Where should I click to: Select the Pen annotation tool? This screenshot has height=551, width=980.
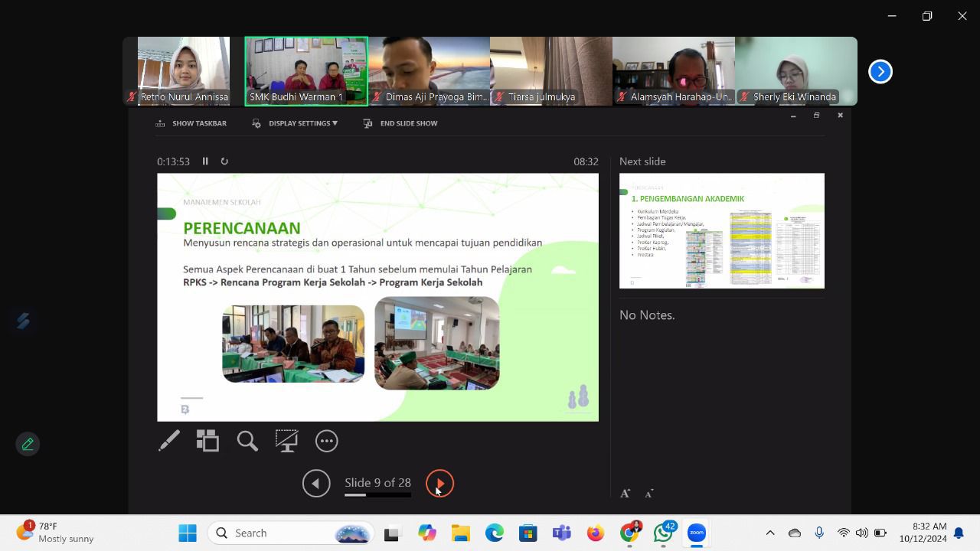coord(169,440)
